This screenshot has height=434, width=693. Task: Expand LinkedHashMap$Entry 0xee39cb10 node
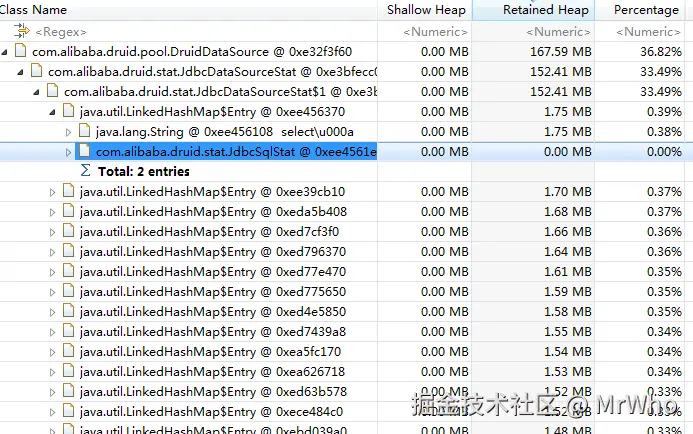coord(52,192)
